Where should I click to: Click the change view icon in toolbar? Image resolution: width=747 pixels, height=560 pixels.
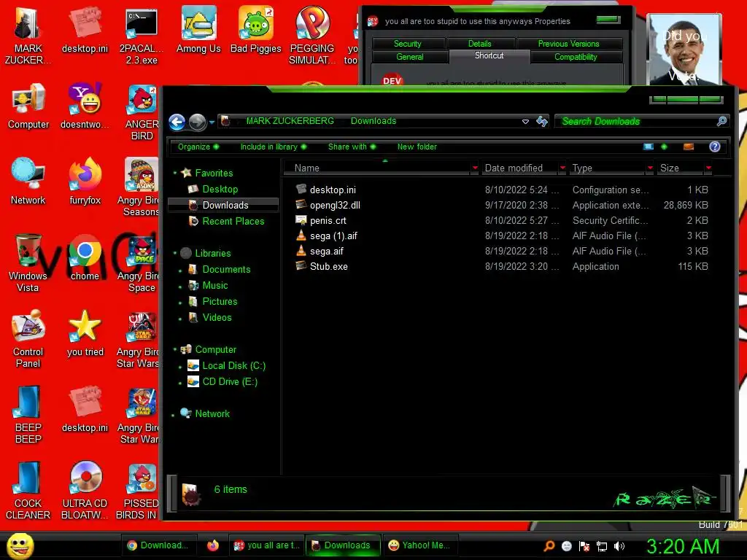(x=649, y=147)
